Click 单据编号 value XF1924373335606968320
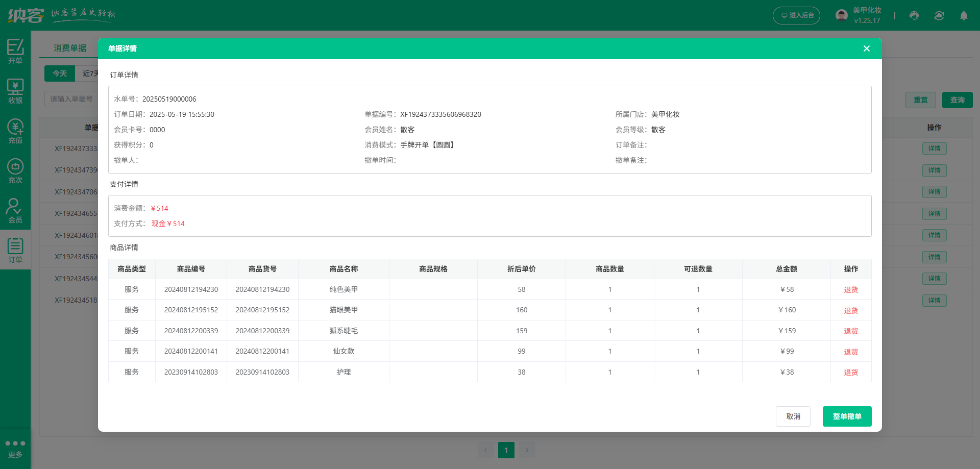The width and height of the screenshot is (980, 469). coord(440,114)
